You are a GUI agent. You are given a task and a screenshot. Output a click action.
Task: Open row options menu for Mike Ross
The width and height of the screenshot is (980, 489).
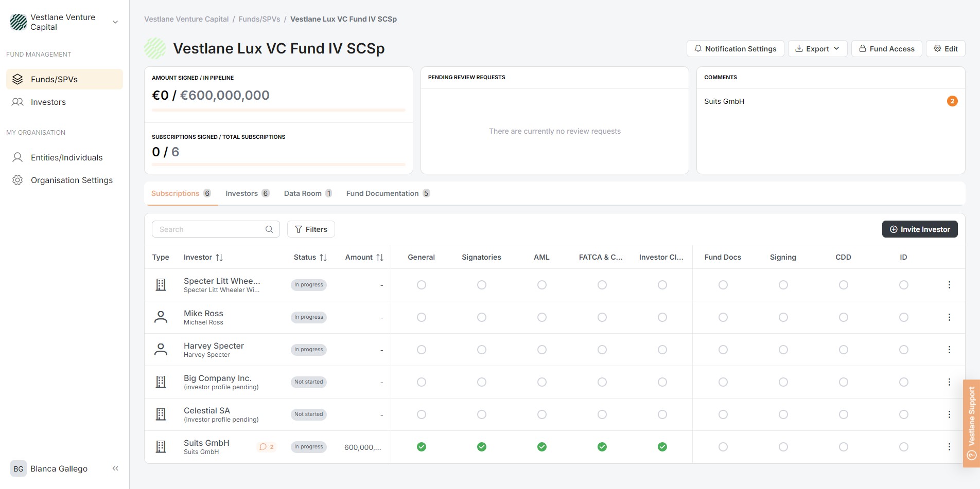[x=949, y=317]
